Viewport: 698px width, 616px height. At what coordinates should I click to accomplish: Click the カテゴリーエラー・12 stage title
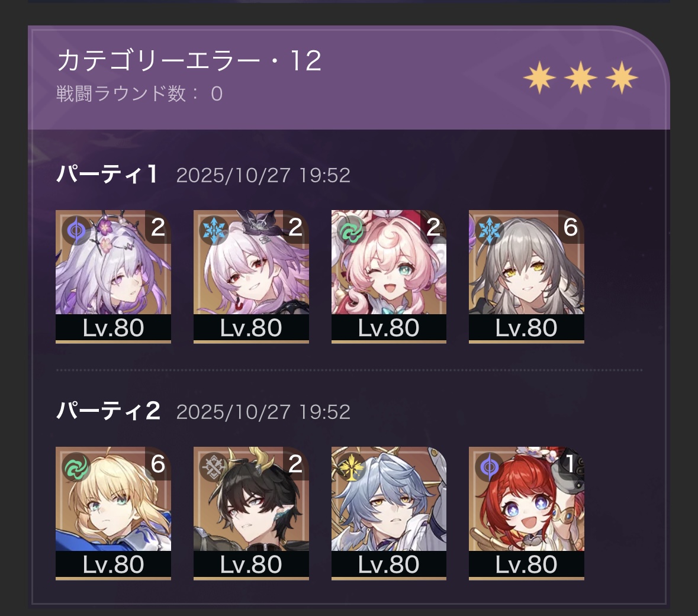pyautogui.click(x=189, y=60)
